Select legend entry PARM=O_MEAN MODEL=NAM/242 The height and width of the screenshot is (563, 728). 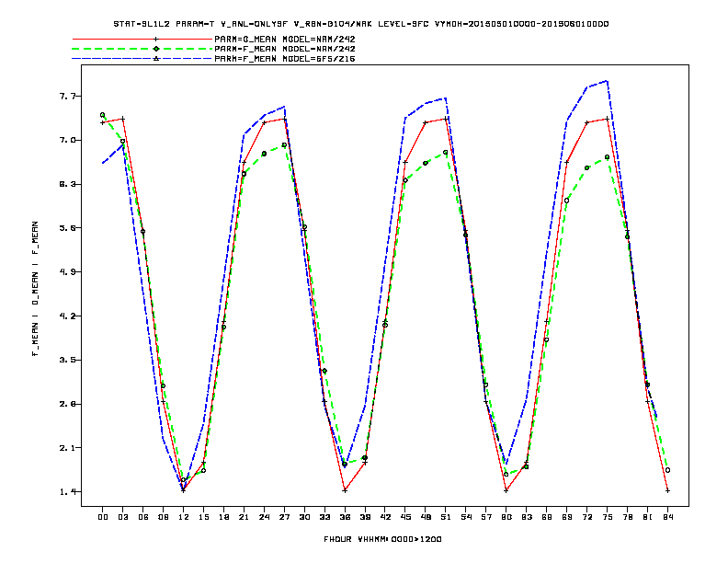285,40
